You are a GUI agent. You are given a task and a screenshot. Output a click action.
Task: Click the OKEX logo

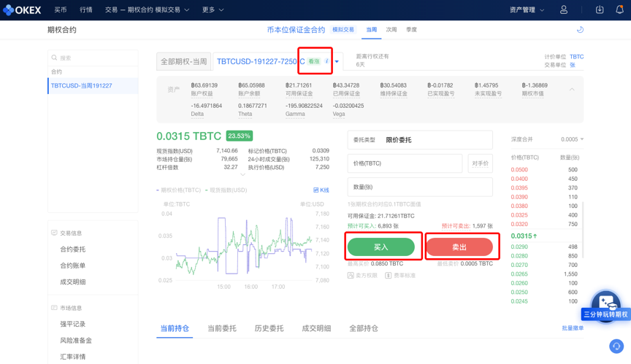(x=22, y=10)
